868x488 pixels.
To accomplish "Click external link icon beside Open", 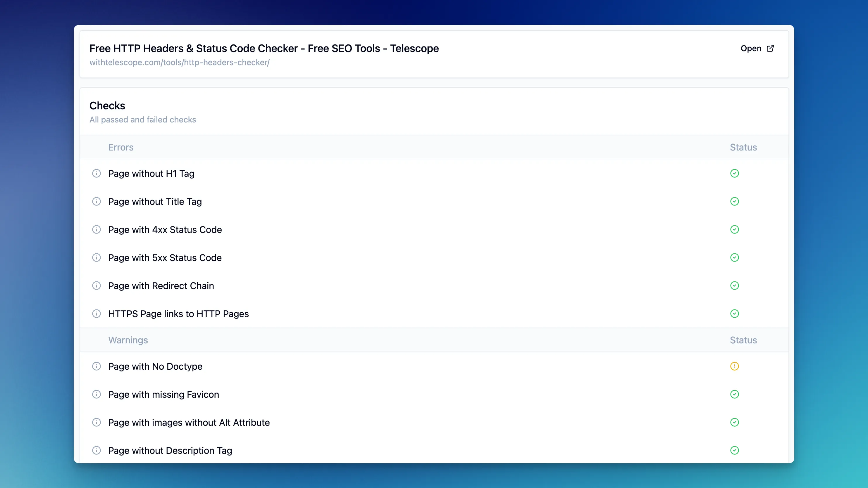I will click(x=770, y=49).
